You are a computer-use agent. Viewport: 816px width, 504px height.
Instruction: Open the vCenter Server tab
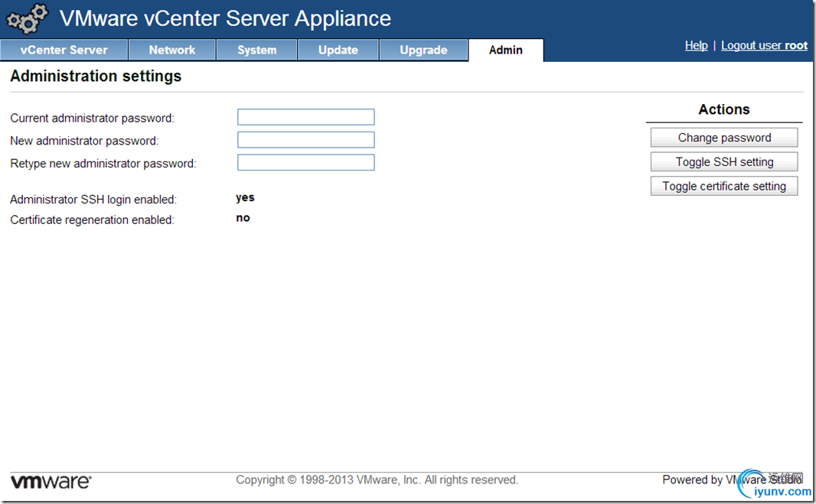click(64, 50)
